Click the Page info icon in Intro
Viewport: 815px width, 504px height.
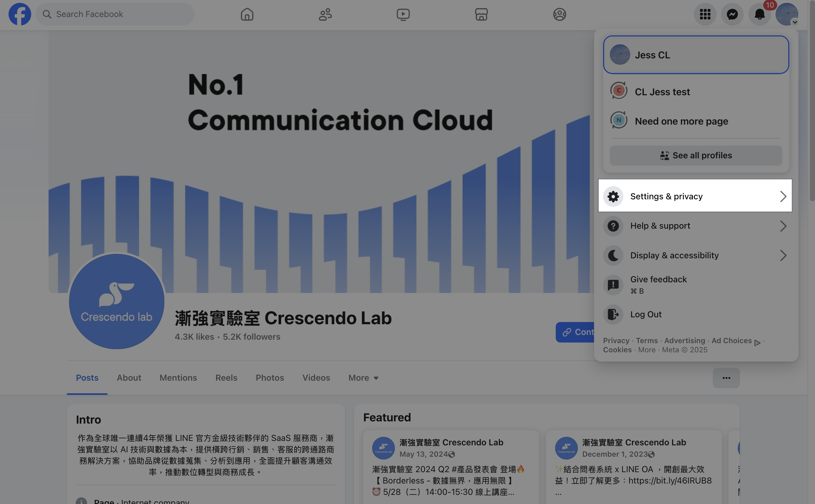click(x=81, y=501)
